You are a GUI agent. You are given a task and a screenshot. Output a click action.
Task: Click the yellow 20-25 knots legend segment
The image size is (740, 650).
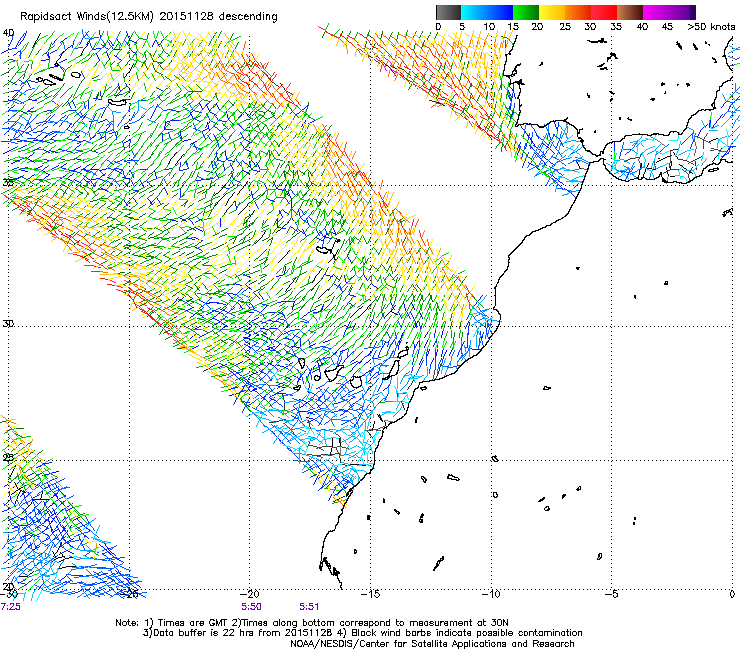click(552, 12)
